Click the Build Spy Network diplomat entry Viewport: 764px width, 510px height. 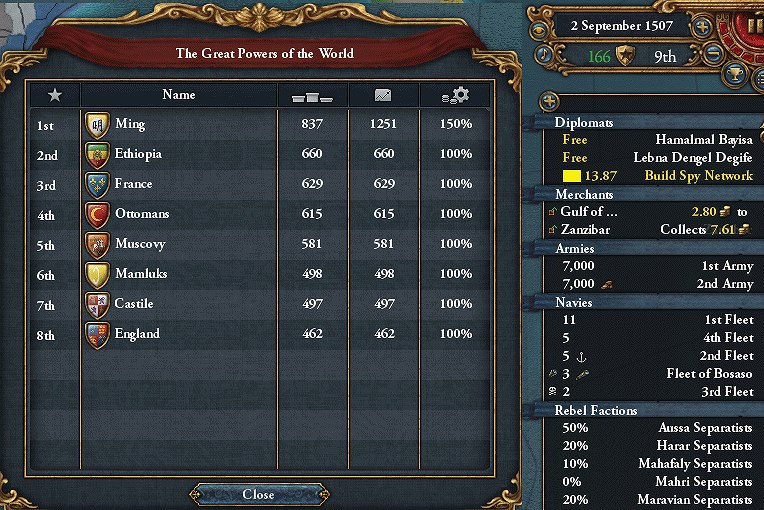(698, 176)
